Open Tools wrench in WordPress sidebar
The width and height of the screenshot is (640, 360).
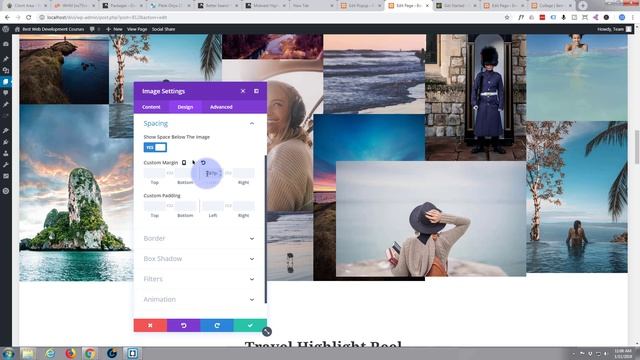point(6,165)
